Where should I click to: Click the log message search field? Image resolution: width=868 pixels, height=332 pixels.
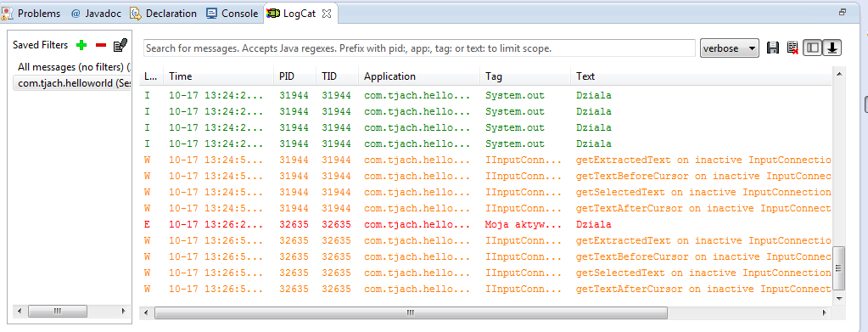pos(419,48)
